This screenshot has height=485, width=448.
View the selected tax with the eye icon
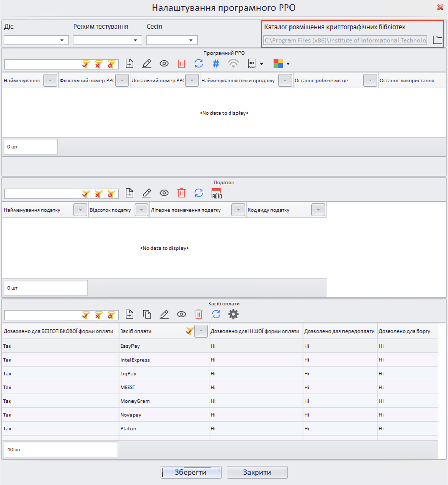(x=164, y=193)
